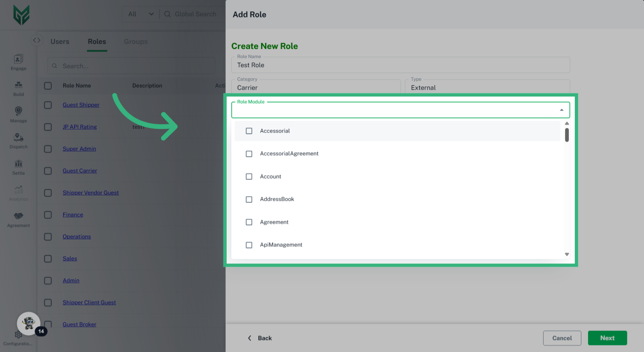The image size is (644, 352).
Task: Switch to the Groups tab
Action: coord(136,41)
